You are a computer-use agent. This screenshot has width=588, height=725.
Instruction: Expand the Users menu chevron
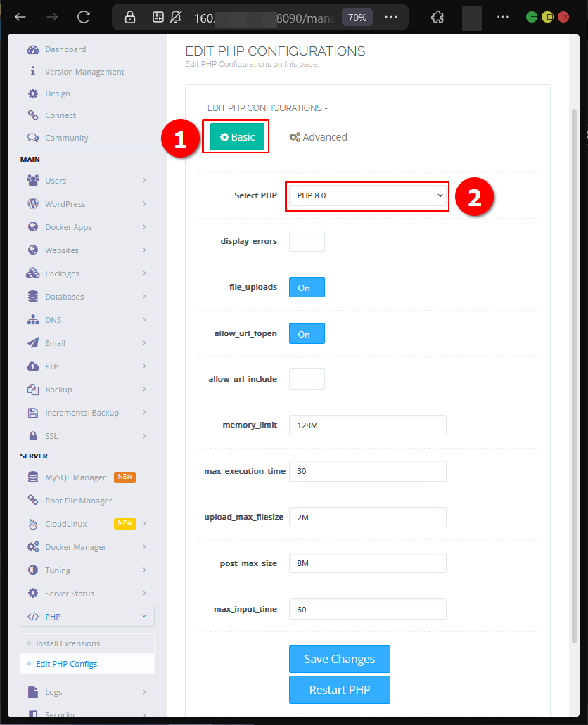(144, 180)
